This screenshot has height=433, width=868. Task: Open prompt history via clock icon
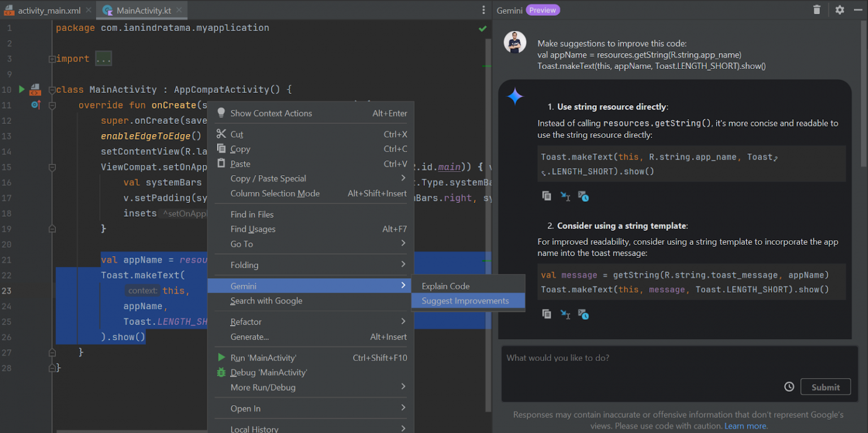tap(789, 387)
